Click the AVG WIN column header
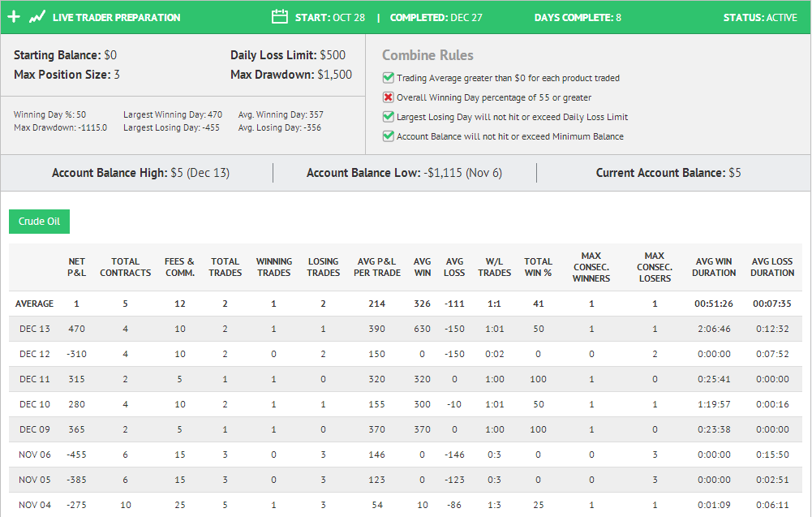The height and width of the screenshot is (517, 812). pyautogui.click(x=423, y=267)
